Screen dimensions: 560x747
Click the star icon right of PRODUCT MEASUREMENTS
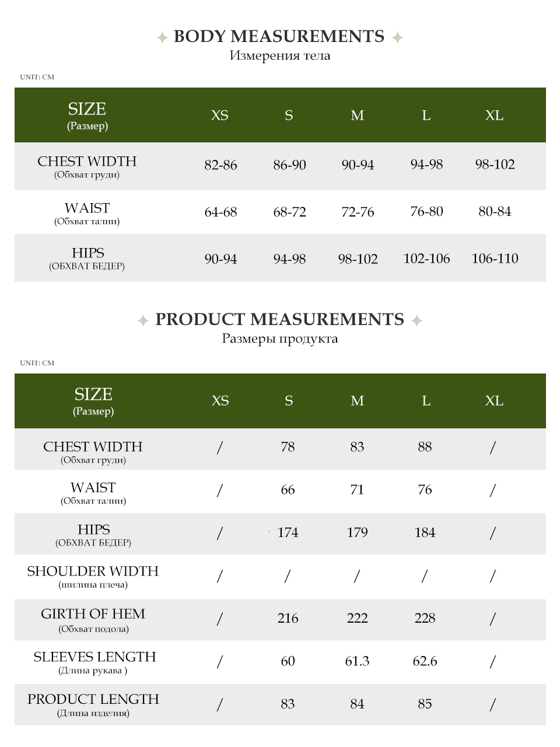(416, 320)
